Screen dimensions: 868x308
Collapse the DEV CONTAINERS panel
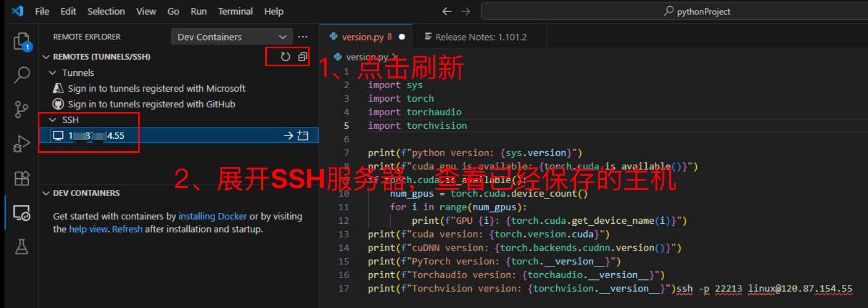46,193
